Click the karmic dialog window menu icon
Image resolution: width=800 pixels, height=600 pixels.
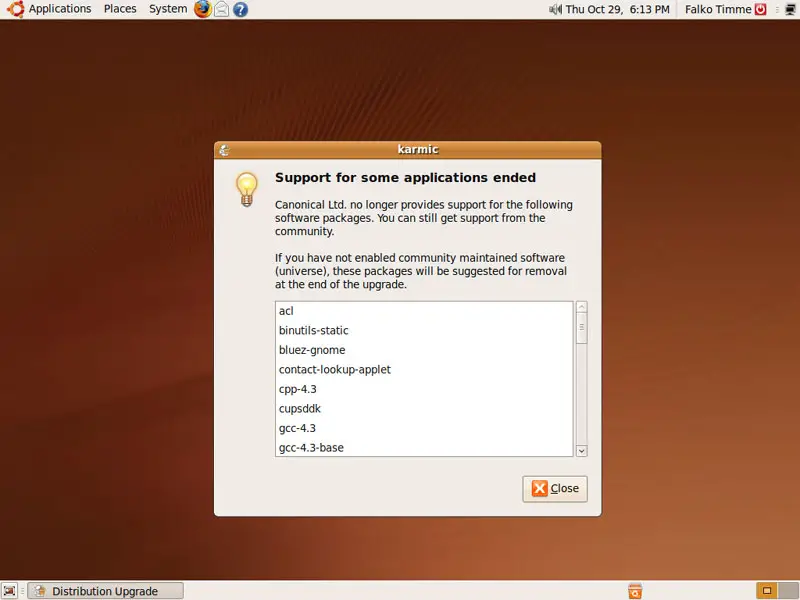pos(224,150)
